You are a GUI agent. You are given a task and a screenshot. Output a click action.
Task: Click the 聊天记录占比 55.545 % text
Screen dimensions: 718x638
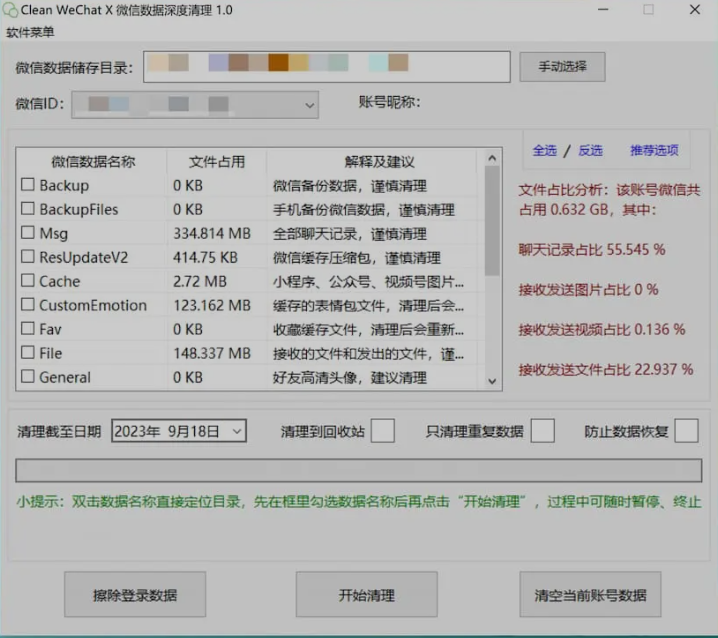592,250
